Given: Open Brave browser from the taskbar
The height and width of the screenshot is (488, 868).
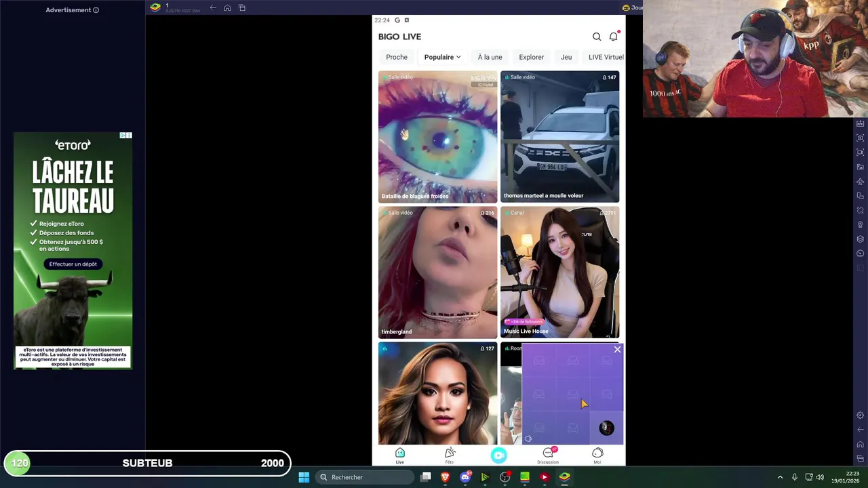Looking at the screenshot, I should [x=446, y=477].
